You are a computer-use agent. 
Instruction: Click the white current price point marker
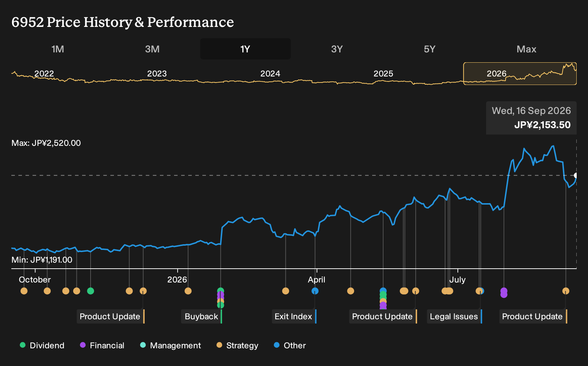pyautogui.click(x=576, y=175)
